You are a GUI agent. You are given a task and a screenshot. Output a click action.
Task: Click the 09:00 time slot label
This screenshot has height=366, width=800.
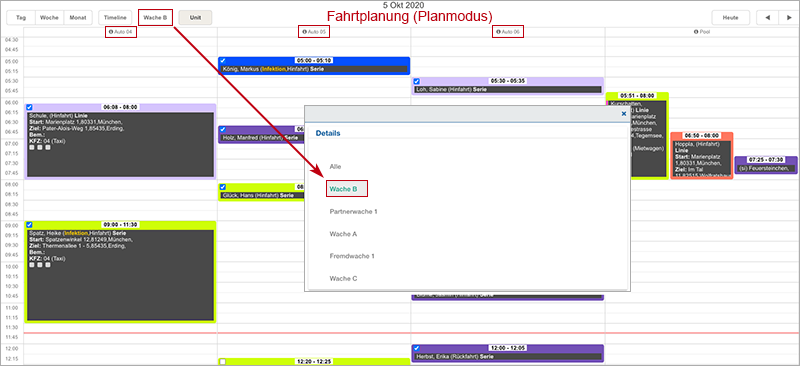(11, 225)
